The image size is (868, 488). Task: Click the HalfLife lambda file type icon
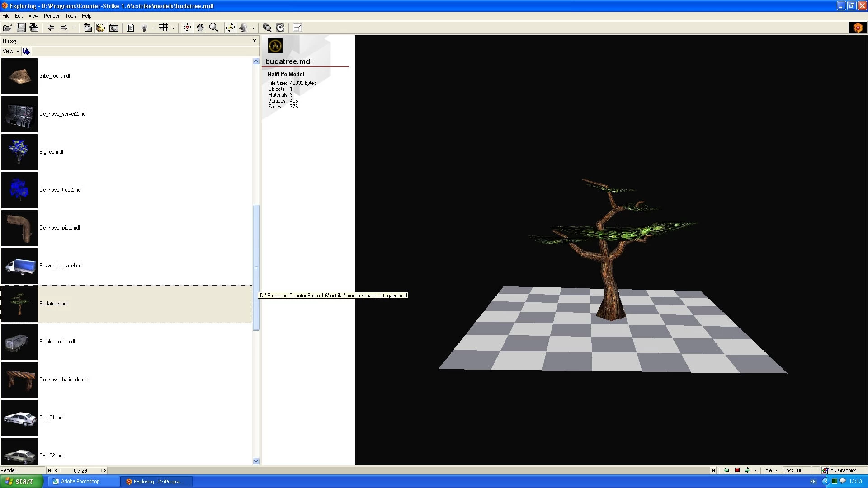(x=275, y=46)
